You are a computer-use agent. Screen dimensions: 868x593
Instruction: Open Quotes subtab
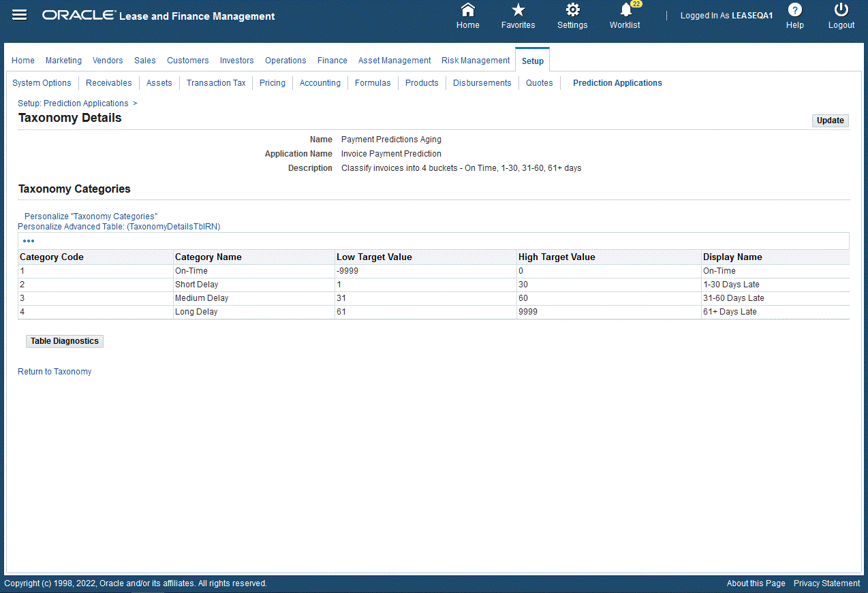(x=540, y=83)
